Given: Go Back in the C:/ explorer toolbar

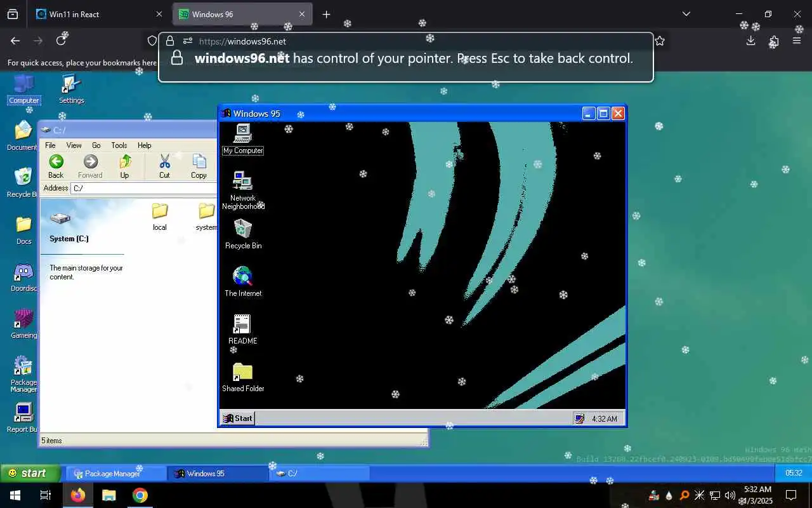Looking at the screenshot, I should (56, 166).
